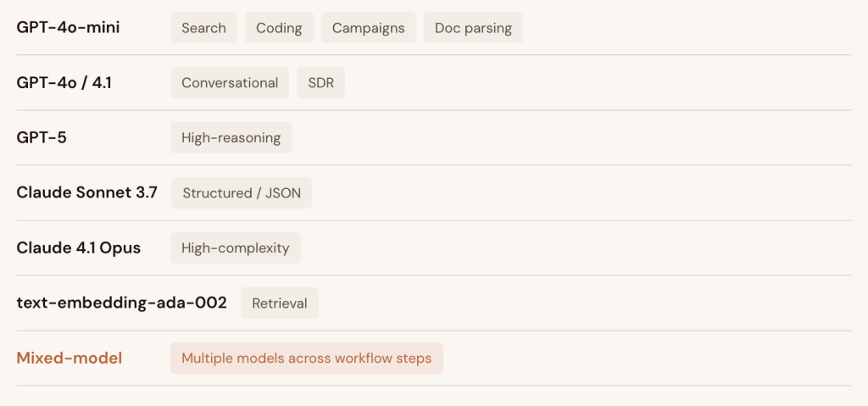The width and height of the screenshot is (868, 406).
Task: Click the High-reasoning tag
Action: pos(231,137)
